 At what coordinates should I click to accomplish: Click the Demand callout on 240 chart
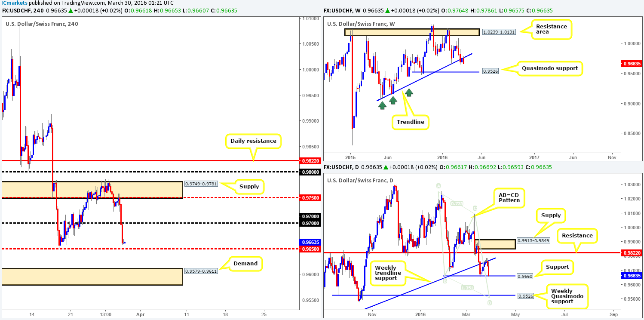point(245,263)
